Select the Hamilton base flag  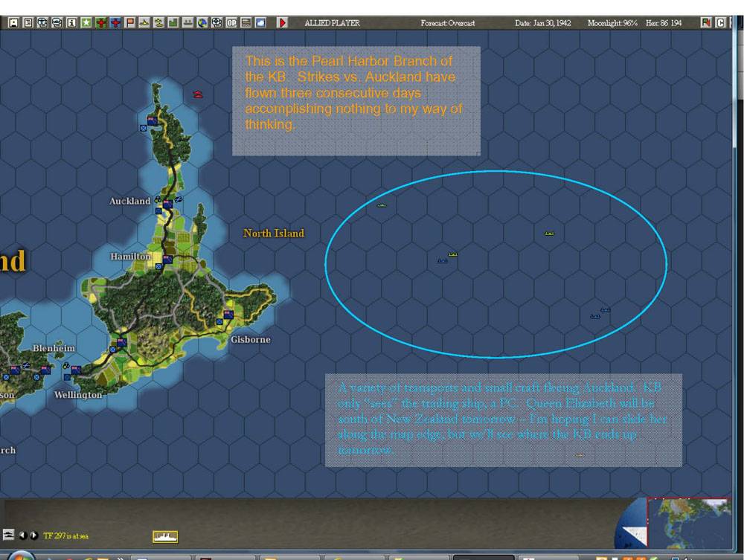[167, 260]
